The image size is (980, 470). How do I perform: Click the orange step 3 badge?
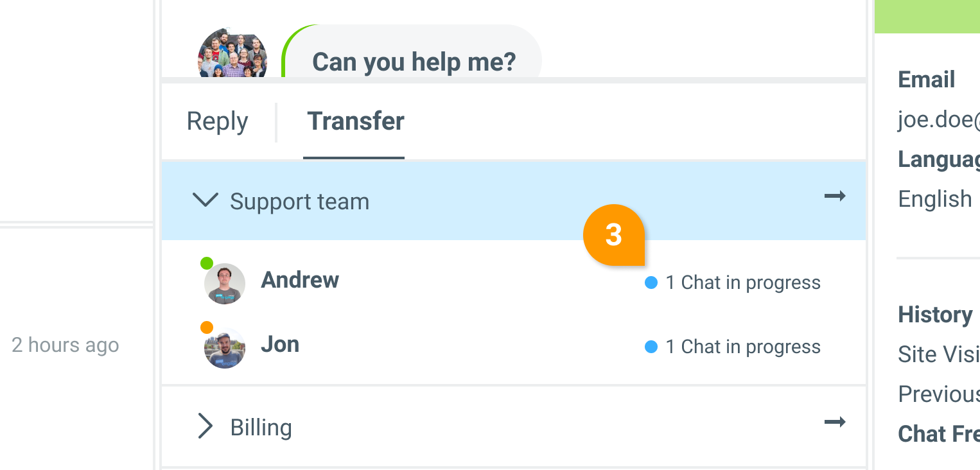coord(614,235)
